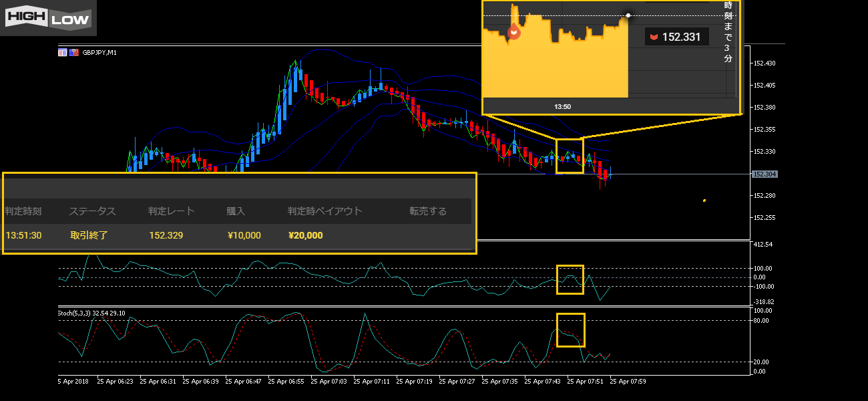868x401 pixels.
Task: Click the HighLow logo
Action: 47,18
